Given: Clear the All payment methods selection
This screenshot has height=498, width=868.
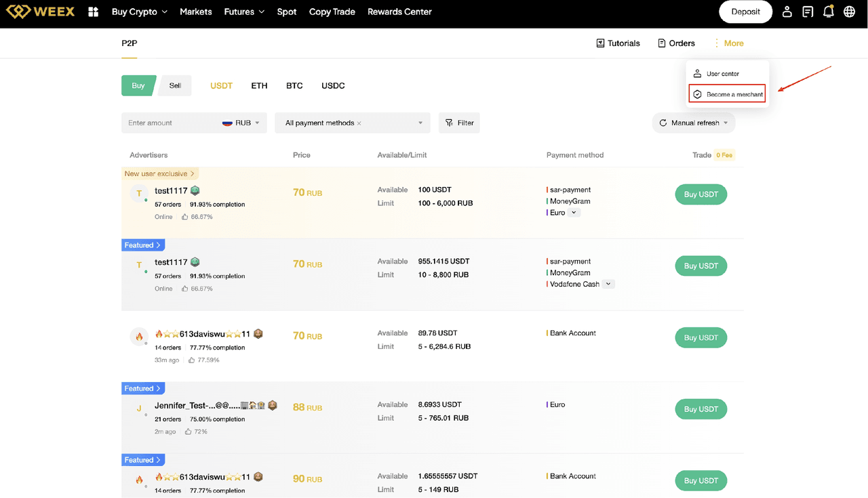Looking at the screenshot, I should tap(359, 123).
